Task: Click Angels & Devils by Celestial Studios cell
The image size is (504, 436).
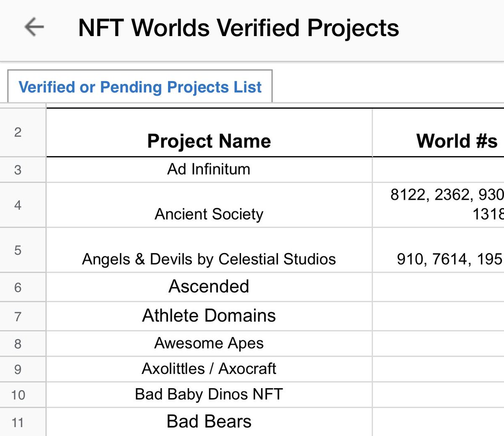Action: click(209, 258)
